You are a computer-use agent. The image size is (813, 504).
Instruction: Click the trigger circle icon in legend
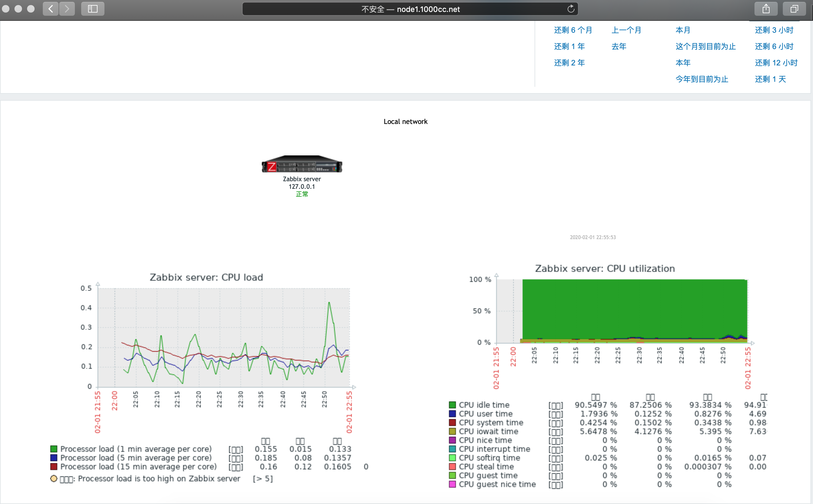click(54, 479)
